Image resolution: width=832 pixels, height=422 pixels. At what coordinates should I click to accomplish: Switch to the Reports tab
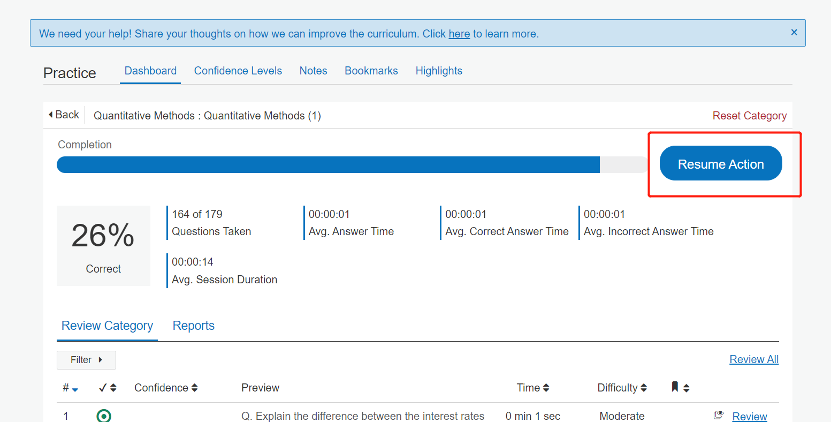pyautogui.click(x=193, y=326)
